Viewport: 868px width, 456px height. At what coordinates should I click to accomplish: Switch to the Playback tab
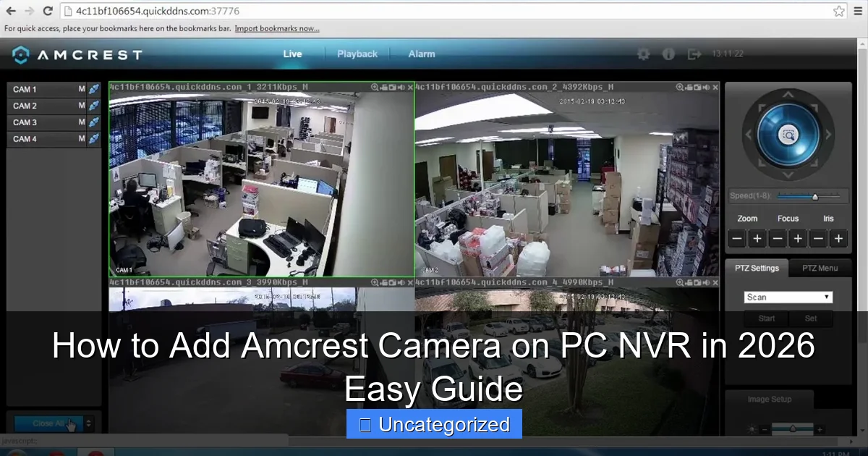point(357,54)
